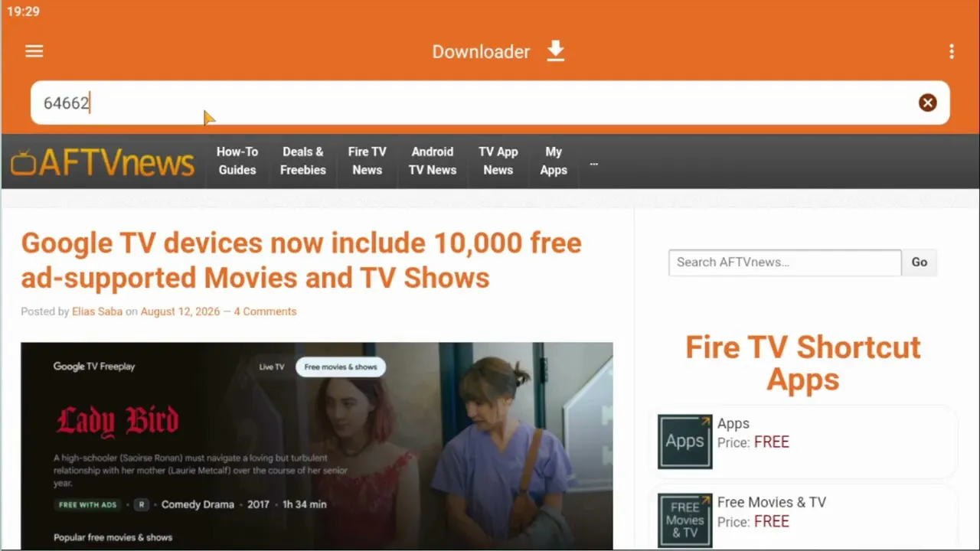
Task: Click the clock showing 19:29
Action: 23,11
